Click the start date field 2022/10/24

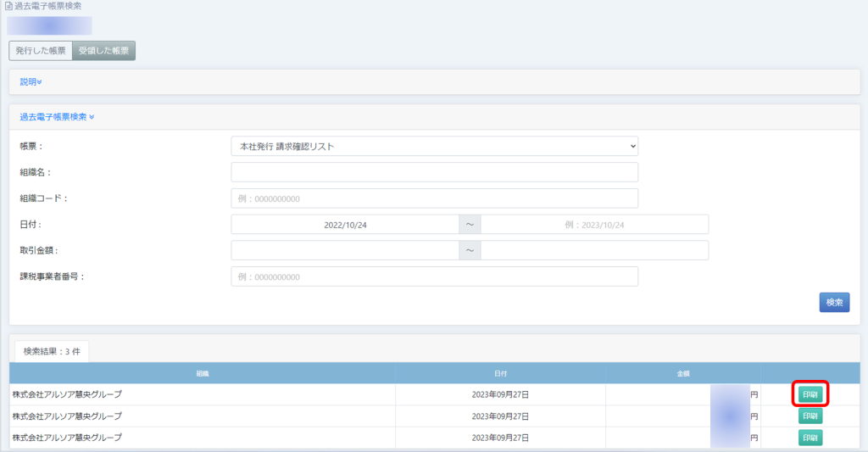345,225
